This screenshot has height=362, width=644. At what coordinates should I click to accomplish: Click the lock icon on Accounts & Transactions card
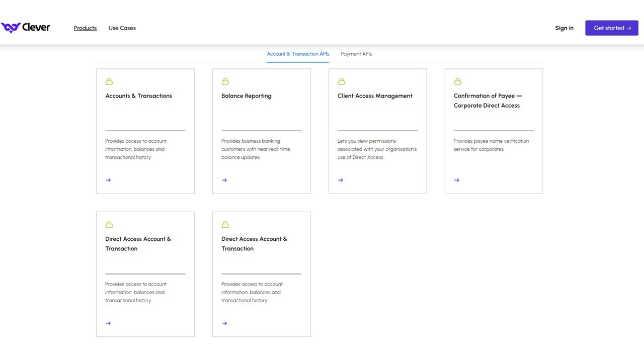[x=109, y=81]
